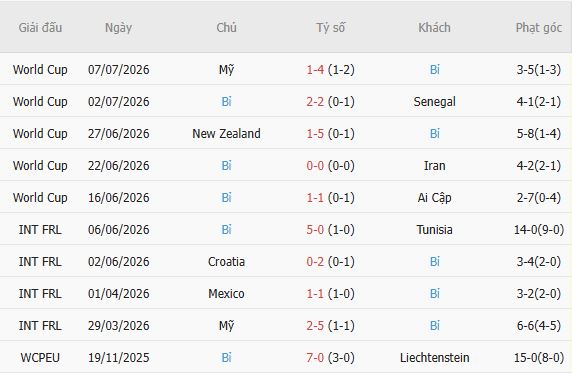
Task: Click the Bỉ link in the 07/07/2026 row
Action: 434,69
